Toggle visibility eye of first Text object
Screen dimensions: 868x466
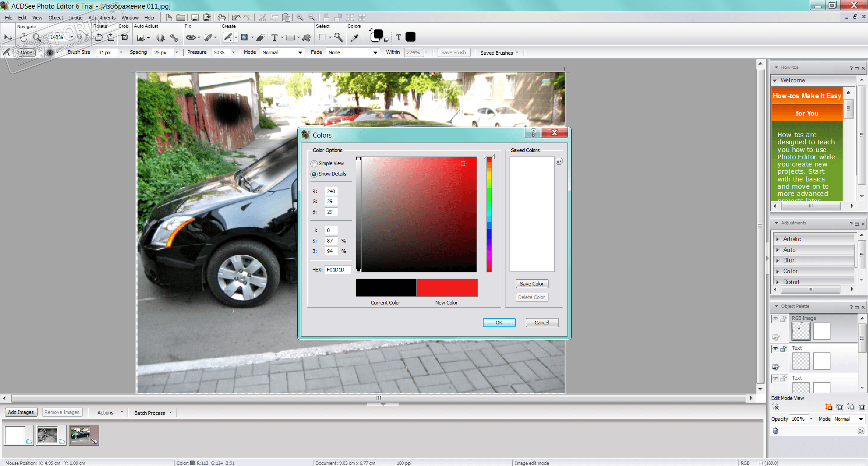(x=775, y=348)
